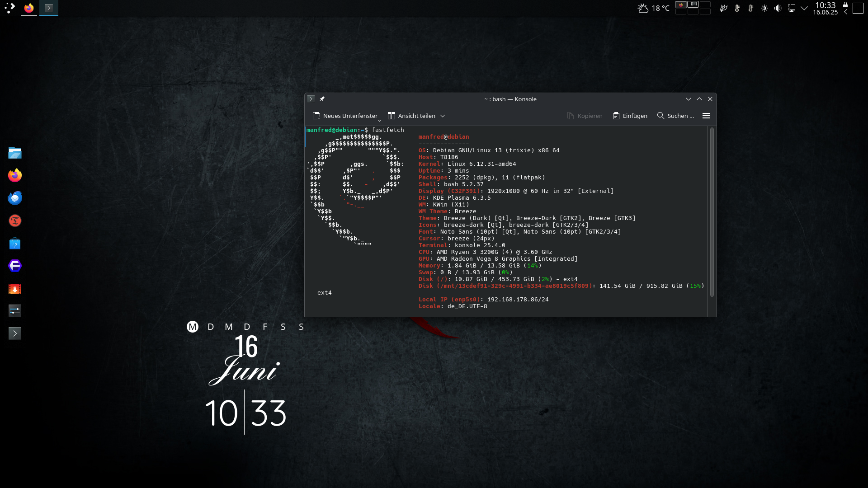Click the Einfügen paste button
The width and height of the screenshot is (868, 488).
[x=630, y=116]
